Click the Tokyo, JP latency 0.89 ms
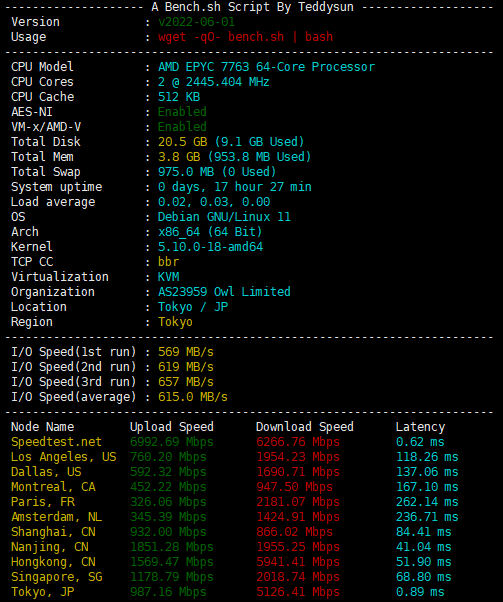This screenshot has height=602, width=503. pos(420,592)
